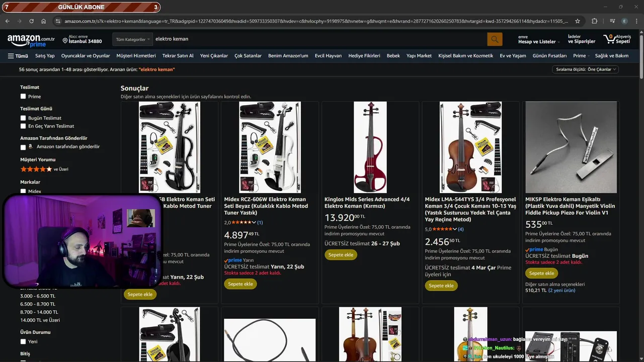Bookmark this page with the star icon

[x=578, y=21]
